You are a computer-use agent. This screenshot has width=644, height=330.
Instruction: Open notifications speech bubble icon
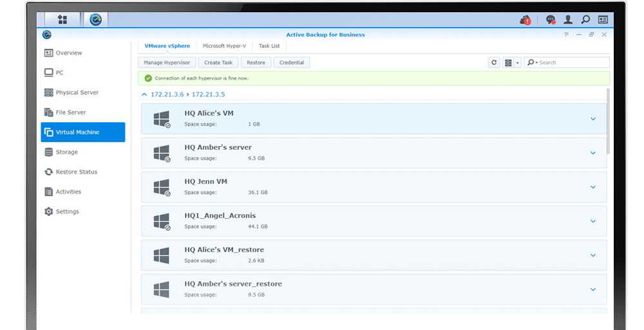[551, 19]
